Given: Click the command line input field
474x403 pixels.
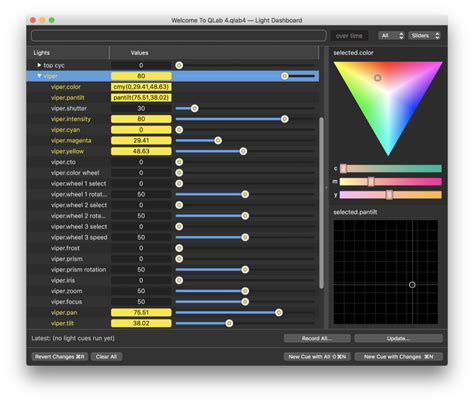Looking at the screenshot, I should point(179,36).
